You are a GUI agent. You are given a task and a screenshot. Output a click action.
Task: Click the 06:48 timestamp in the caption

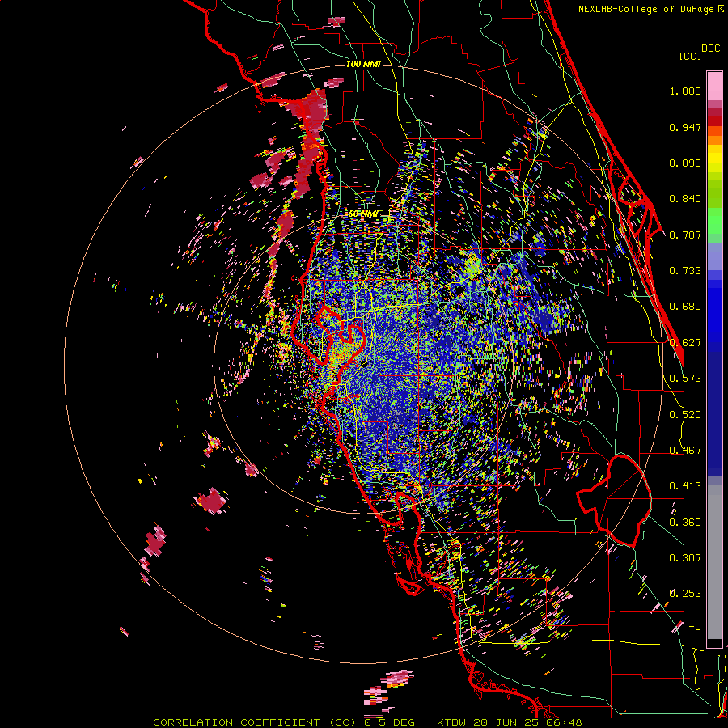[565, 722]
